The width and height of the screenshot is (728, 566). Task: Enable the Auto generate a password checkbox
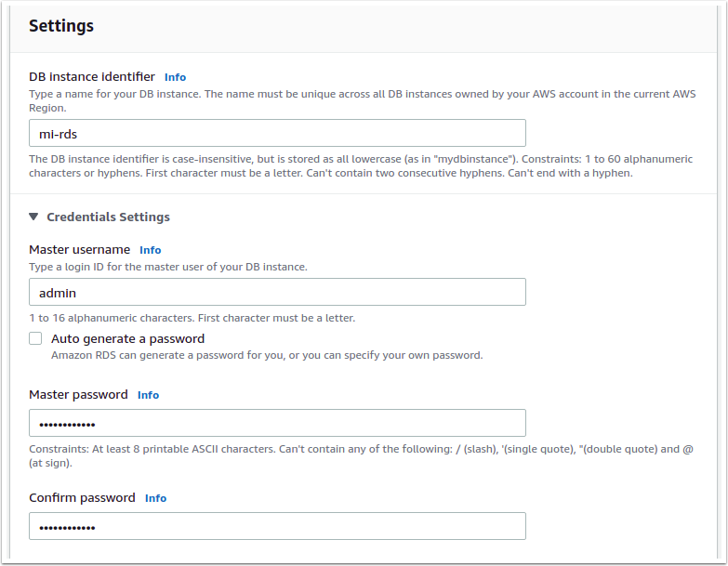click(35, 339)
